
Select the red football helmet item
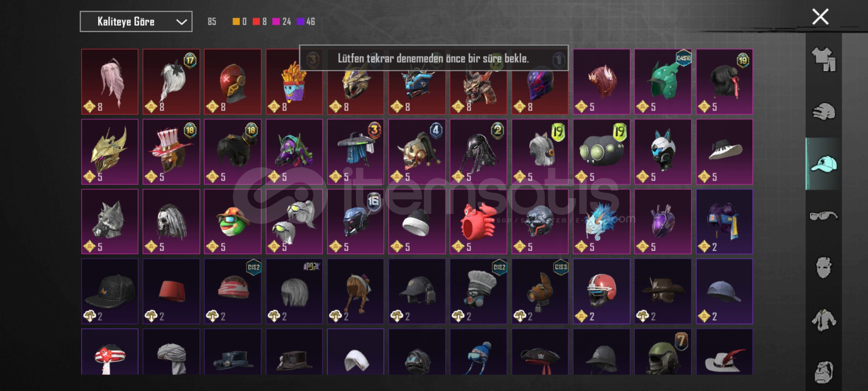[x=601, y=291]
